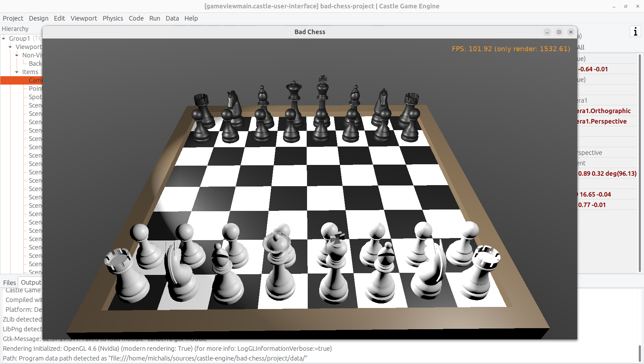Click the 'ZLib detected' log line
This screenshot has height=364, width=644.
pos(22,319)
